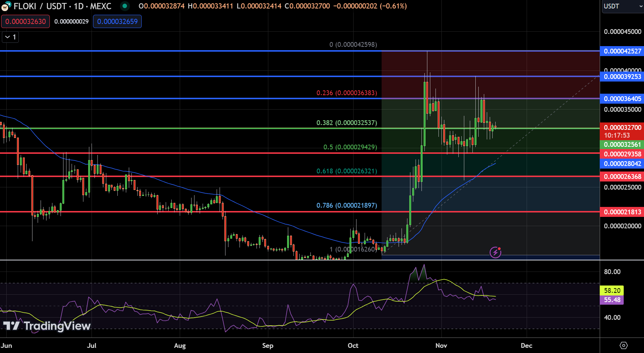Click RSI scale value 80.00
The width and height of the screenshot is (644, 353).
612,272
